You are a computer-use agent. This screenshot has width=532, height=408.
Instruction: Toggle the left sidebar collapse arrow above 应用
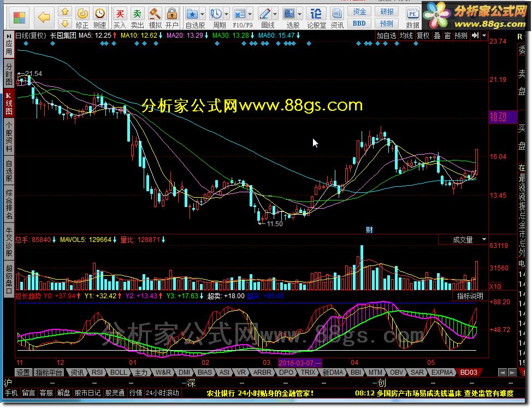9,36
